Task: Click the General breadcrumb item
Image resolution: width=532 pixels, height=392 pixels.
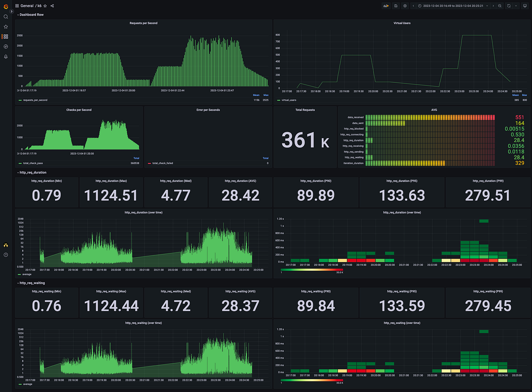Action: (x=27, y=6)
